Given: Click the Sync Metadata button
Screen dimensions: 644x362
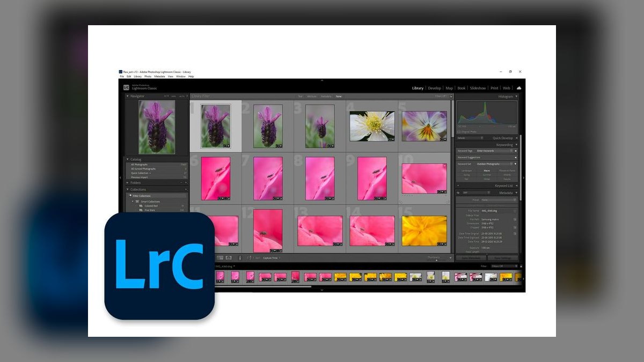Looking at the screenshot, I should (471, 258).
